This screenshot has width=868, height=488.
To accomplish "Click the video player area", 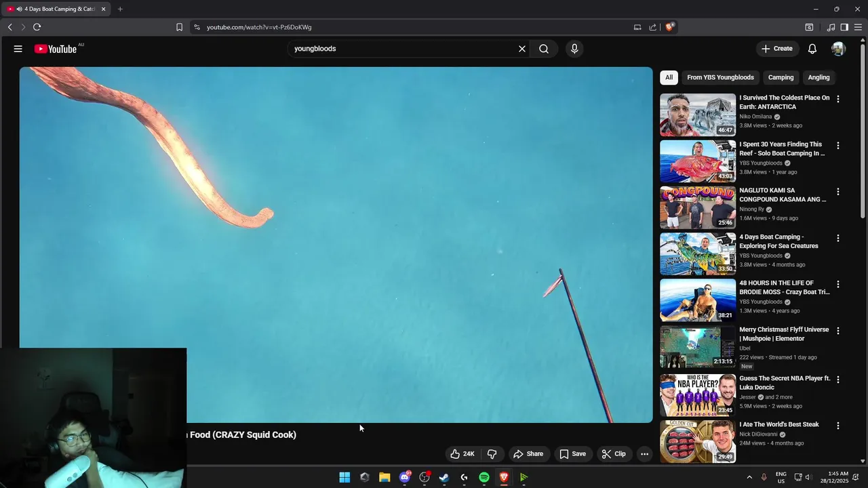I will click(336, 244).
